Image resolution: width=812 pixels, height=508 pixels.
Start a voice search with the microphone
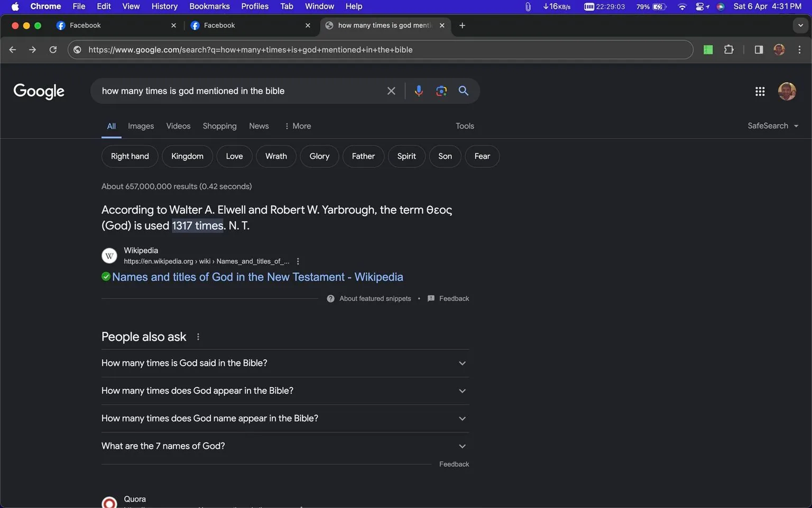pos(419,90)
